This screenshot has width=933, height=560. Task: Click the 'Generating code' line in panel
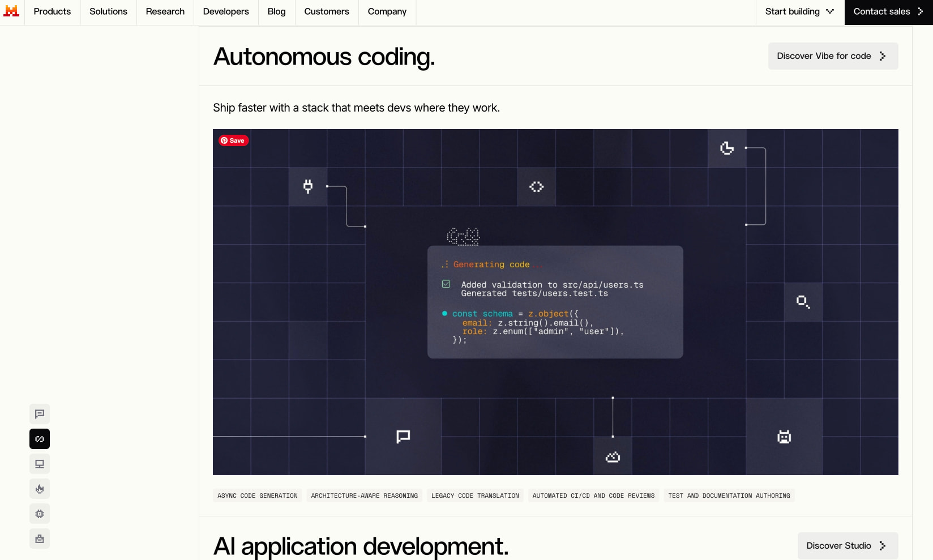coord(491,264)
